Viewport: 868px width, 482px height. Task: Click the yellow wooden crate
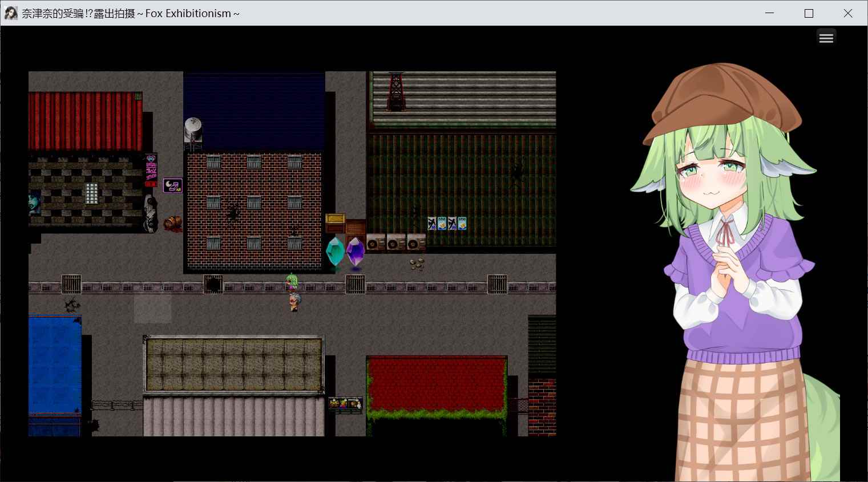click(x=336, y=219)
